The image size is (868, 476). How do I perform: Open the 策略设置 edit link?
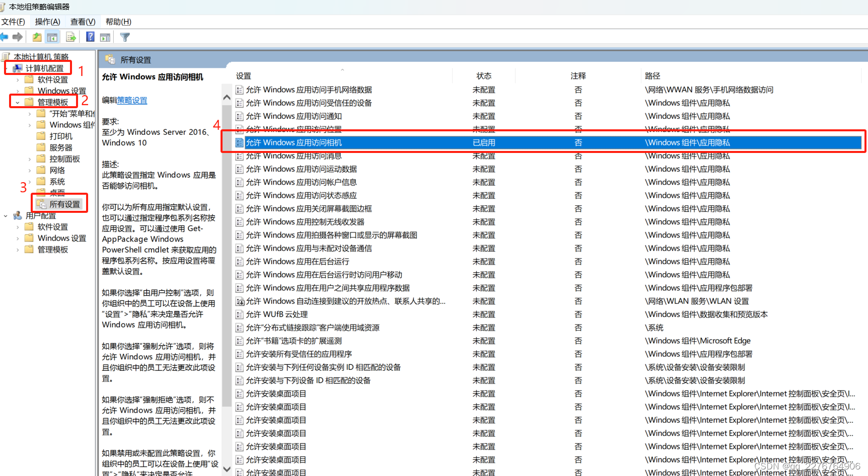click(132, 100)
